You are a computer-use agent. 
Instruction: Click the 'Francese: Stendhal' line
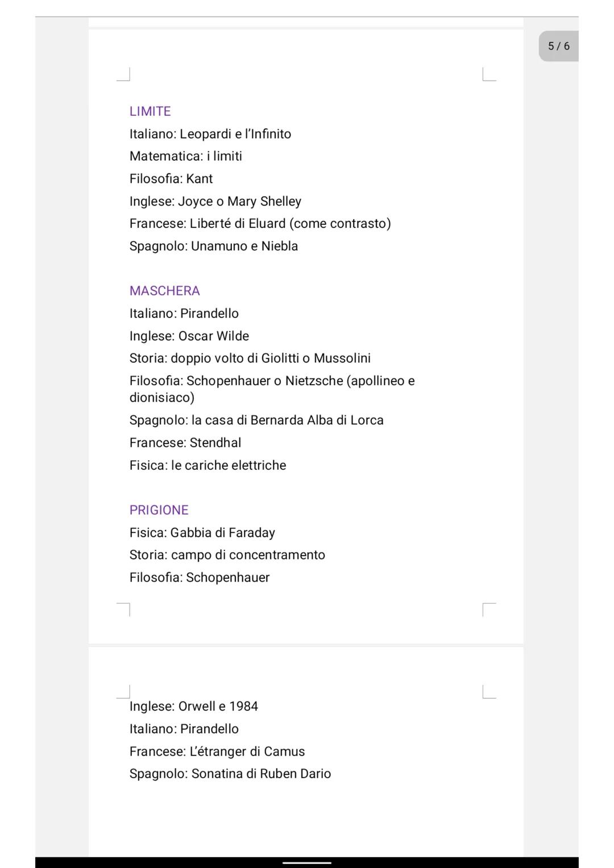click(185, 443)
